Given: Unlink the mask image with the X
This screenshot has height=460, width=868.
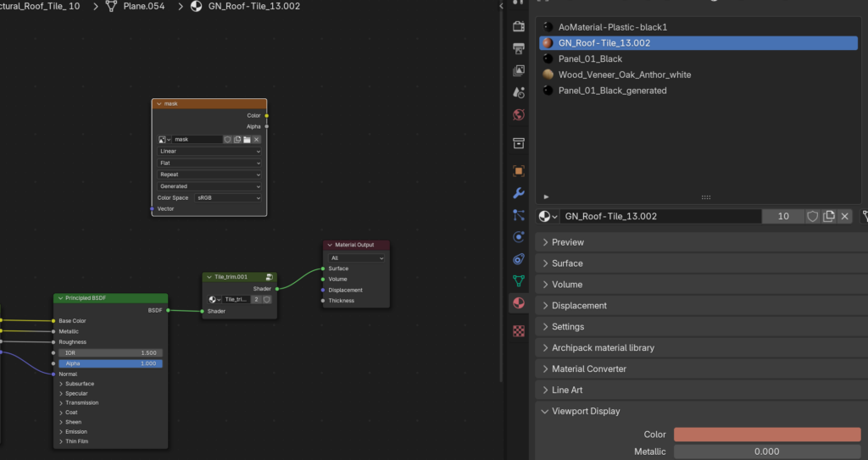Looking at the screenshot, I should click(x=256, y=140).
